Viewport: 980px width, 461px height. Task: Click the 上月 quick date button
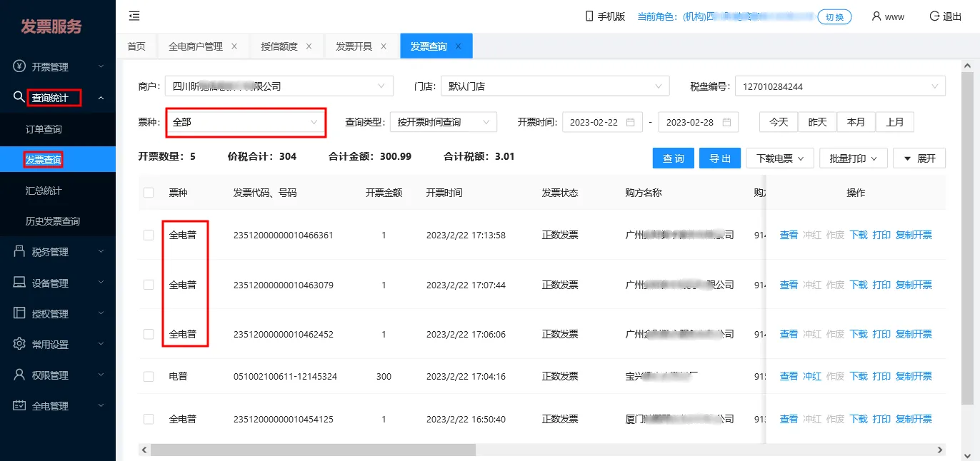pyautogui.click(x=894, y=122)
